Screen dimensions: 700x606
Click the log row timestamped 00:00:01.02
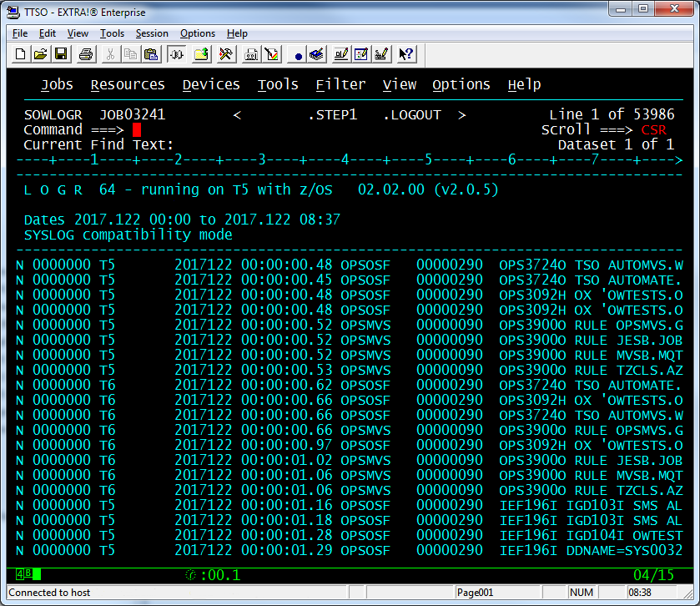click(x=350, y=461)
